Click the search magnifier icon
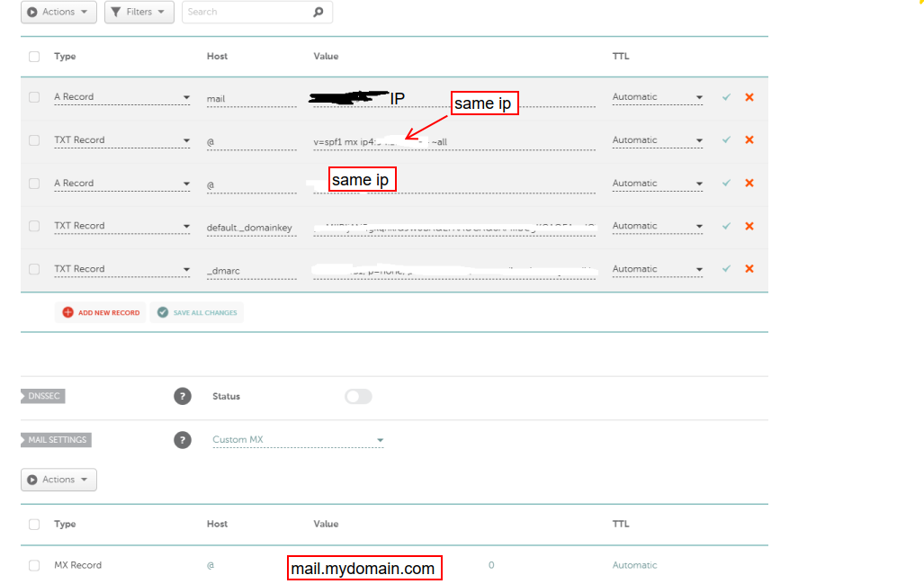Viewport: 924px width, 584px height. point(318,13)
